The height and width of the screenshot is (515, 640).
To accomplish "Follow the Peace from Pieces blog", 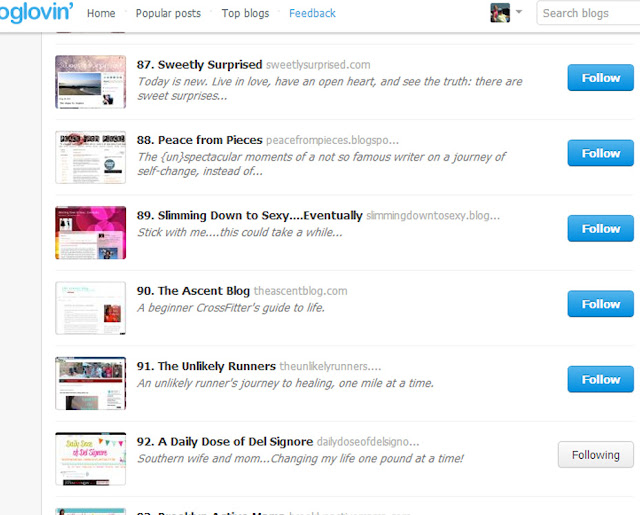I will tap(600, 153).
